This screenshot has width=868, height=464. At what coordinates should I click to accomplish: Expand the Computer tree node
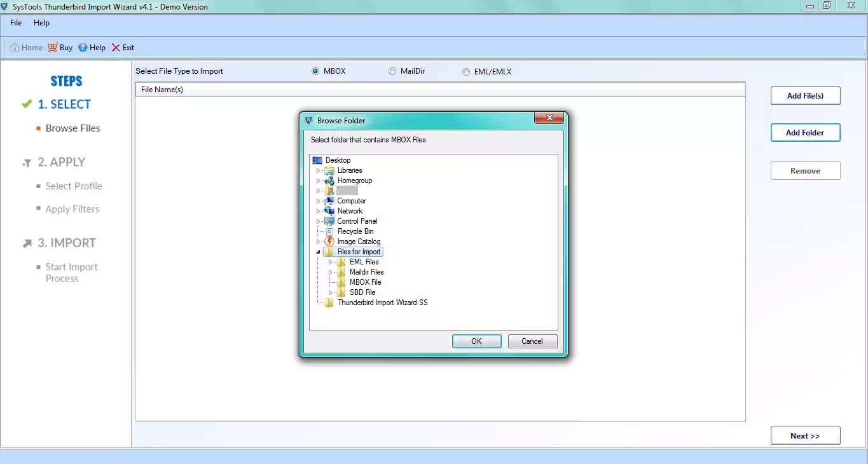click(319, 201)
